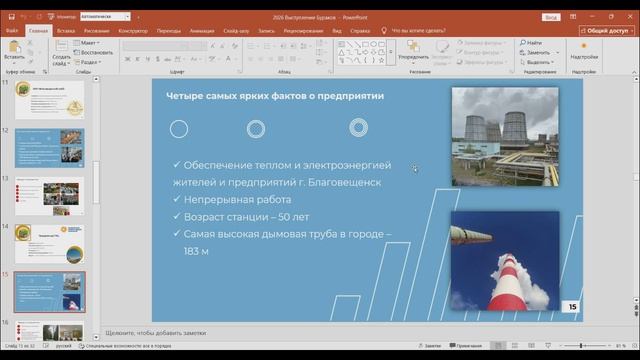Click the Sign in (Вход) button

[551, 17]
